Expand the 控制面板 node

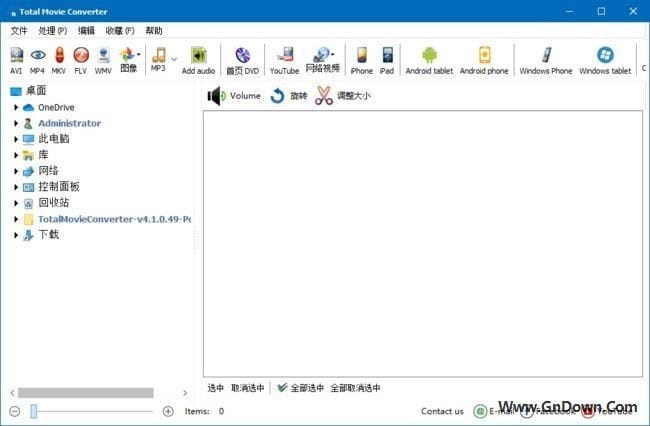pyautogui.click(x=16, y=187)
